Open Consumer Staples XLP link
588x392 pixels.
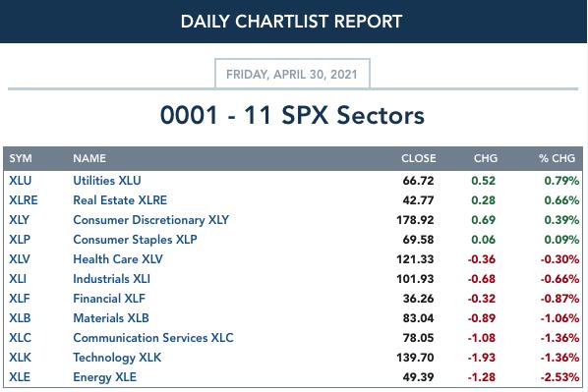coord(135,240)
